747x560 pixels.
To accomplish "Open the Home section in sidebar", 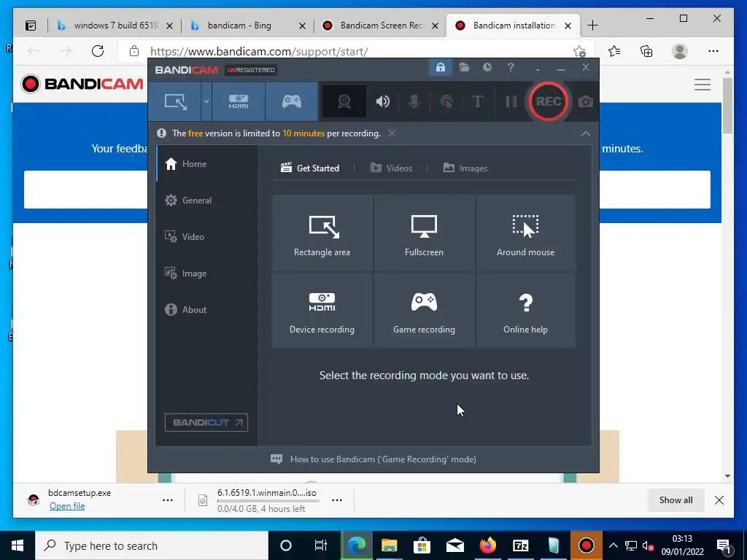I will tap(205, 164).
